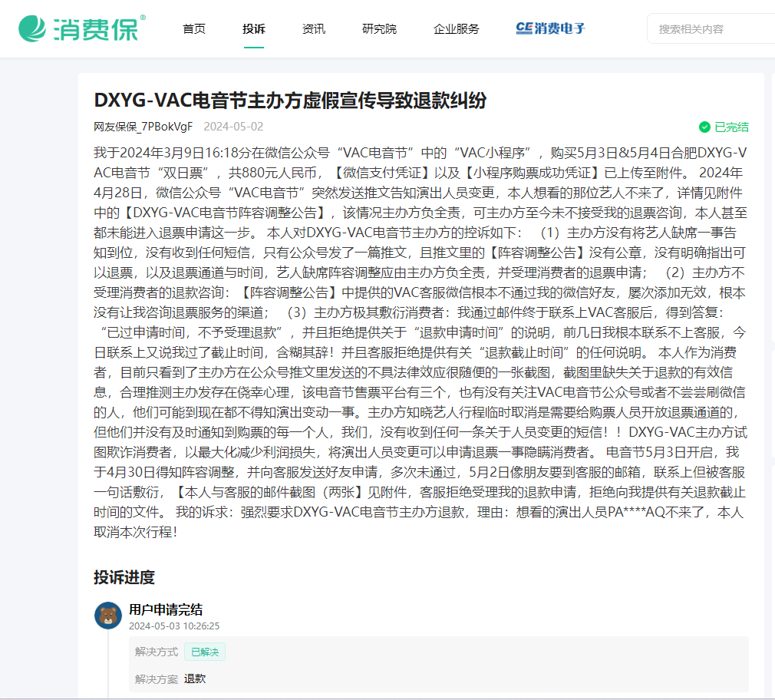The width and height of the screenshot is (775, 700).
Task: Click the timestamp 2024-05-03 10:26:25
Action: pos(173,626)
